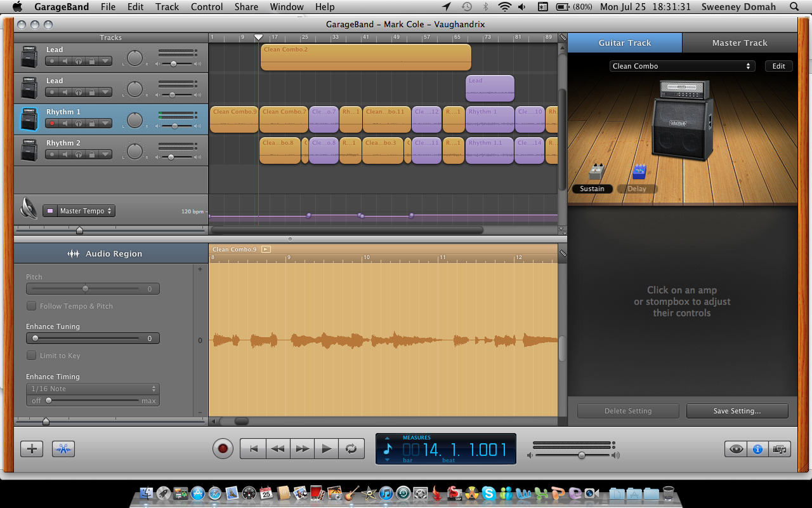The height and width of the screenshot is (508, 812).
Task: Lock the Rhythm 2 track
Action: (x=92, y=154)
